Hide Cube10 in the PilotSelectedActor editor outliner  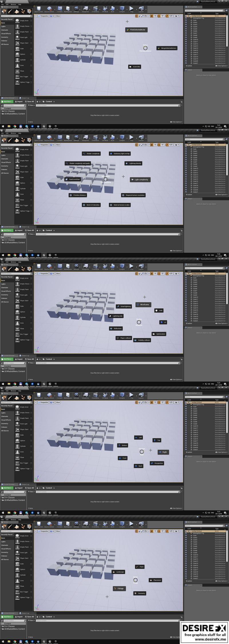pos(186,39)
